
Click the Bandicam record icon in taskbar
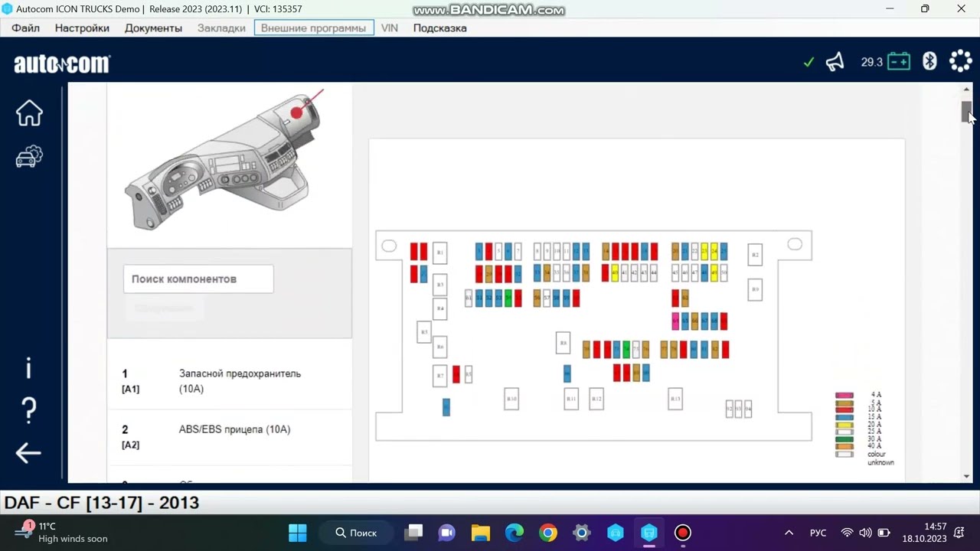(x=683, y=533)
